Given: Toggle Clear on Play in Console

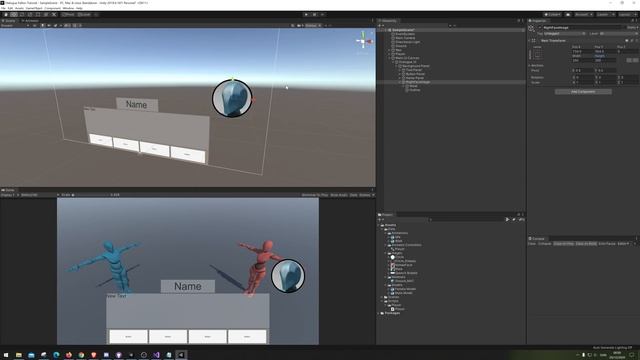Looking at the screenshot, I should point(563,244).
